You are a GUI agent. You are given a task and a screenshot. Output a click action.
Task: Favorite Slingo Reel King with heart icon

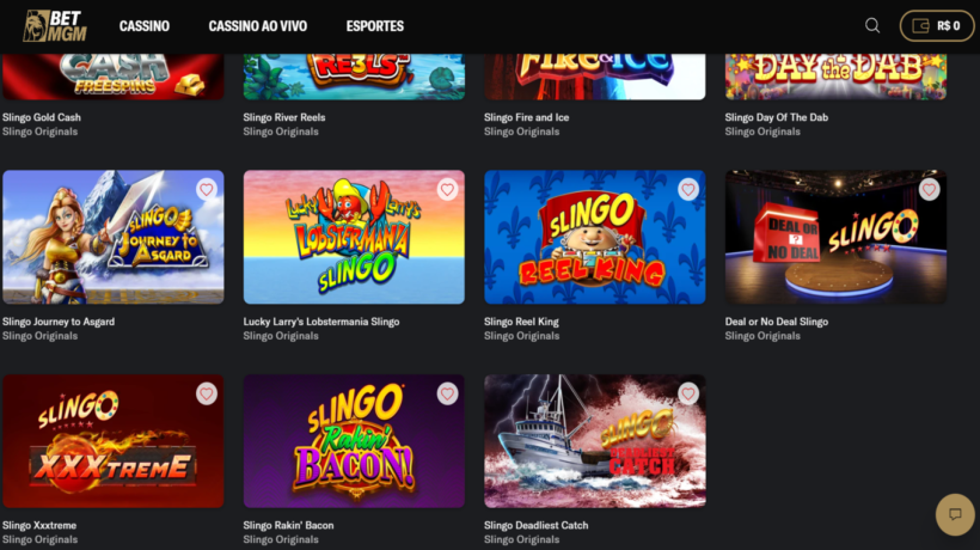click(x=688, y=190)
